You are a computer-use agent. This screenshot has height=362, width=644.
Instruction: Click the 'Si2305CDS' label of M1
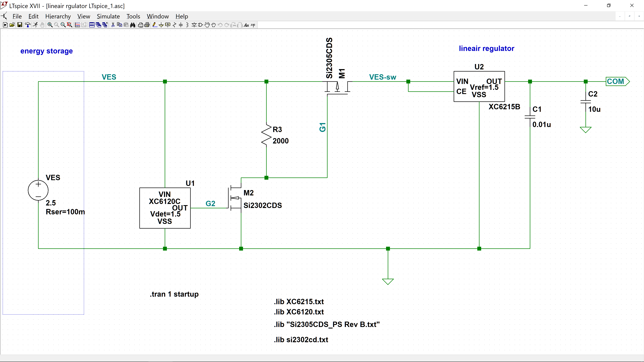pos(330,58)
